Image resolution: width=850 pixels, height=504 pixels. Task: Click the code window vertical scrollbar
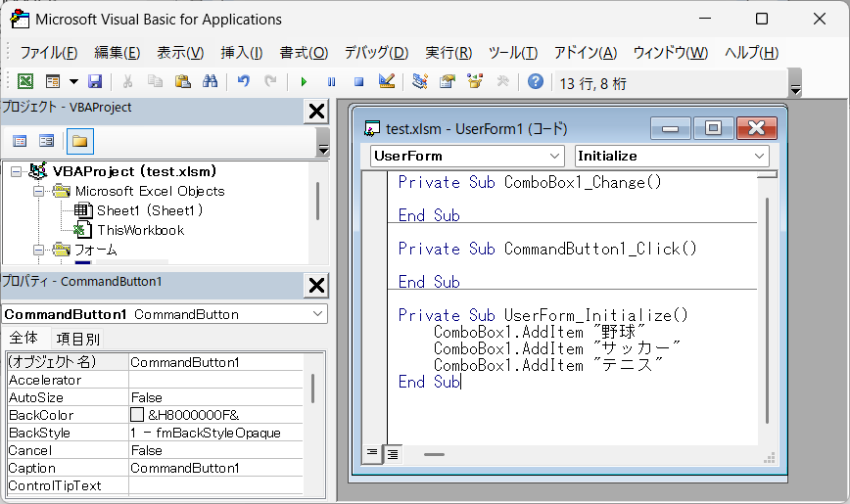[767, 310]
